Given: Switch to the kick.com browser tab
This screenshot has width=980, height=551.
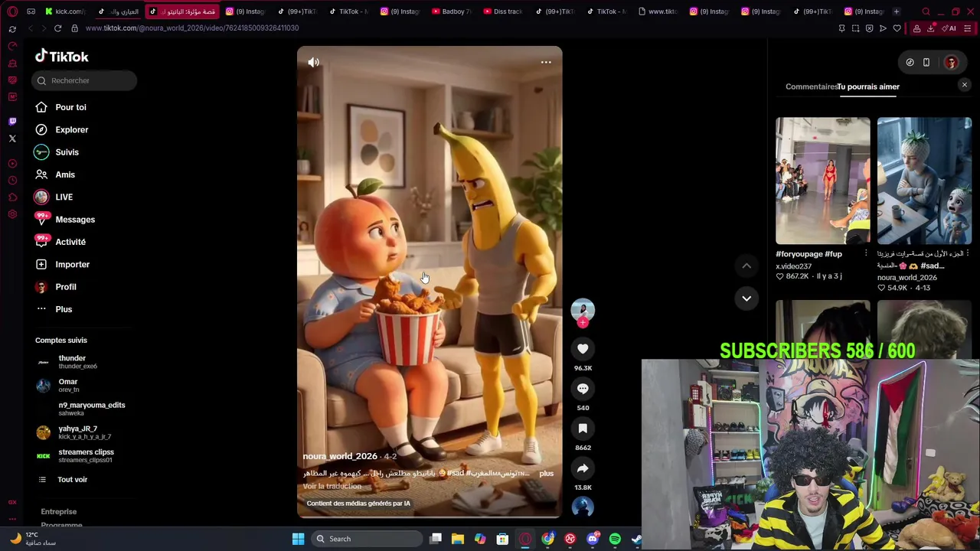Looking at the screenshot, I should (x=64, y=11).
